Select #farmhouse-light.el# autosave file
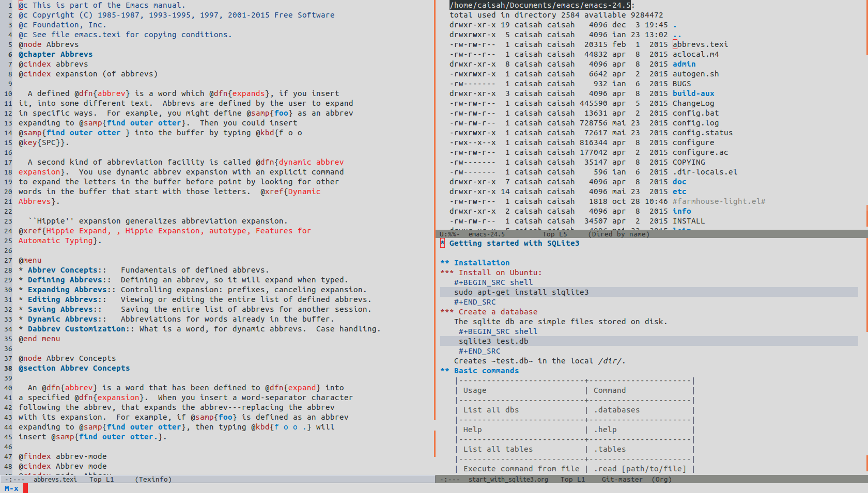 (719, 201)
